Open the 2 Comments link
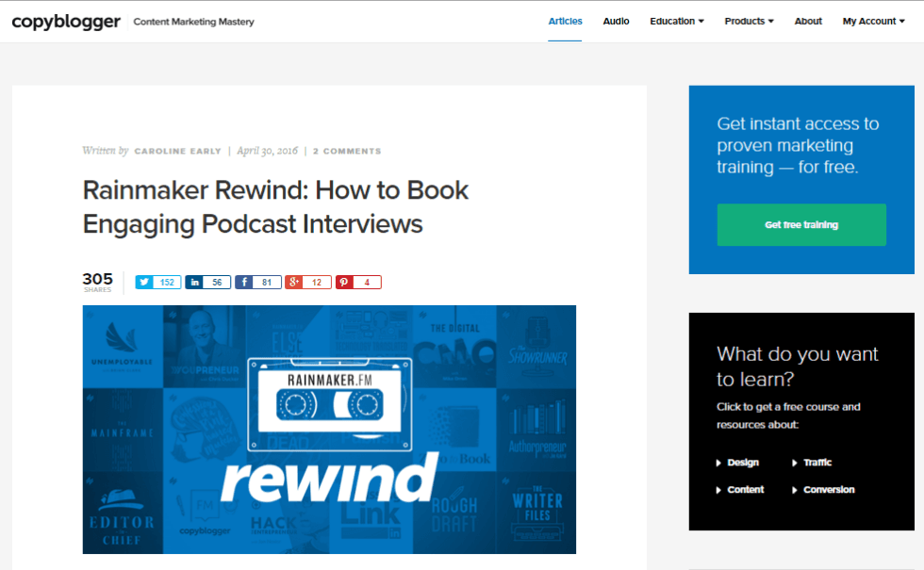The image size is (924, 570). tap(347, 151)
